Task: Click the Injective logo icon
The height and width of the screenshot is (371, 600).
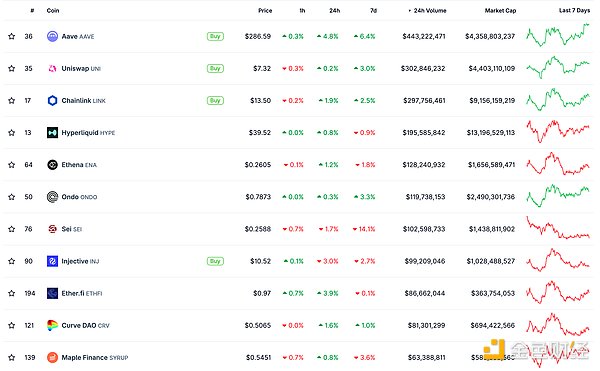Action: (x=52, y=261)
